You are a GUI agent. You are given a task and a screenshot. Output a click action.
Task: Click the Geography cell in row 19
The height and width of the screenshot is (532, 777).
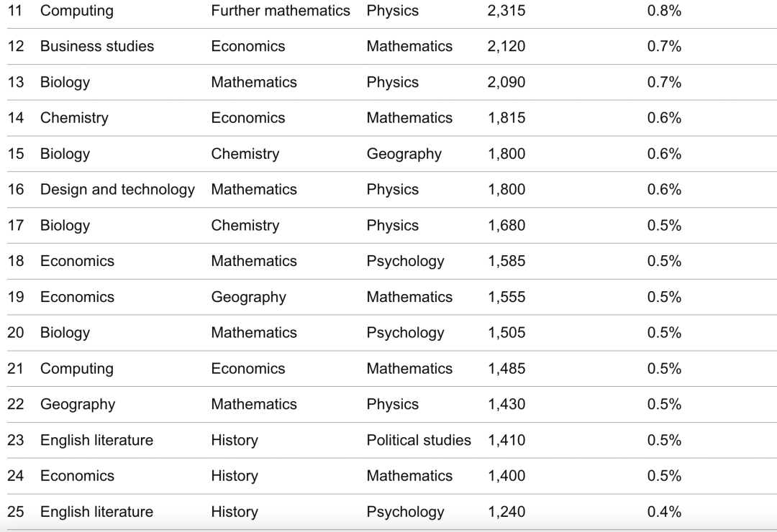[x=249, y=297]
